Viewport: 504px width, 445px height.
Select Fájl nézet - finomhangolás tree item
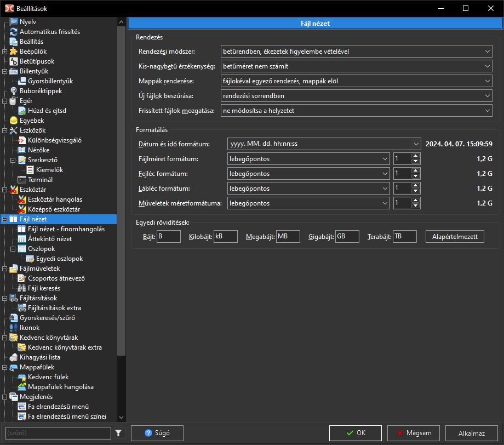click(66, 229)
